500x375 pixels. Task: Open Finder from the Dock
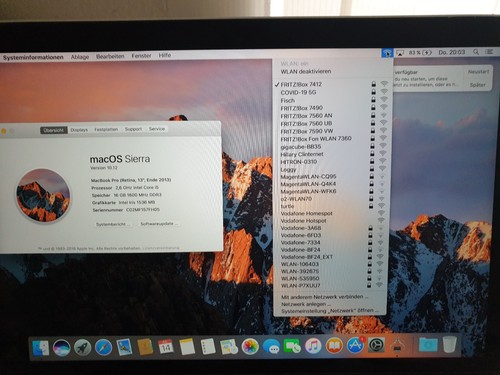tap(41, 348)
